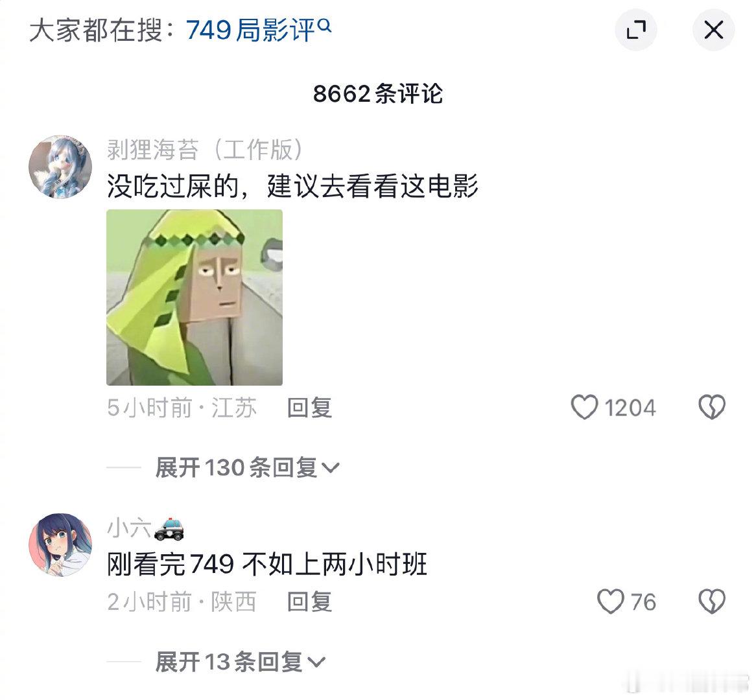Select comment text 刚看完749不如上两小时班

266,564
